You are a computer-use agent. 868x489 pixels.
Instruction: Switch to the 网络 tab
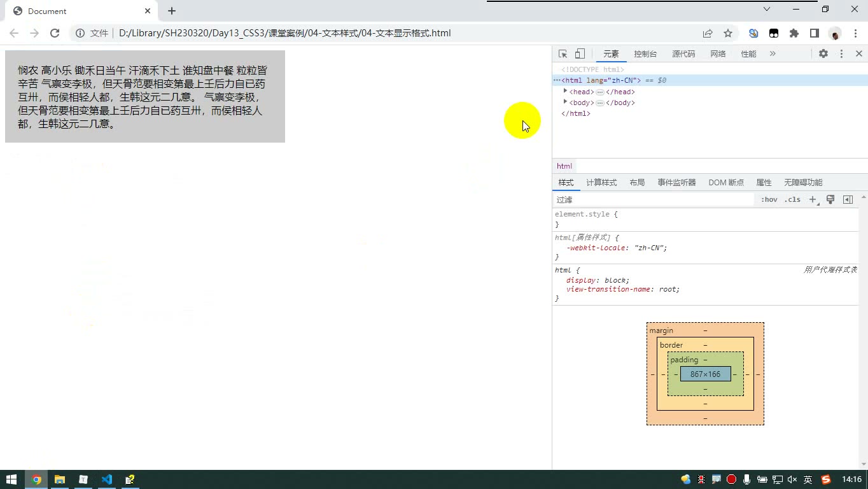coord(718,54)
